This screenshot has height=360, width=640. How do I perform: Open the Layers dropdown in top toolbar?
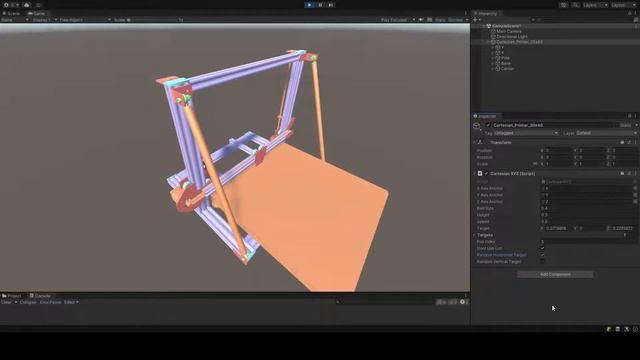click(x=595, y=5)
